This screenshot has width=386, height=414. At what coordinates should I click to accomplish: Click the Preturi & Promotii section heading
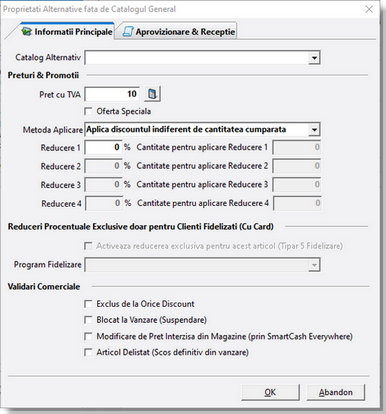tap(43, 75)
